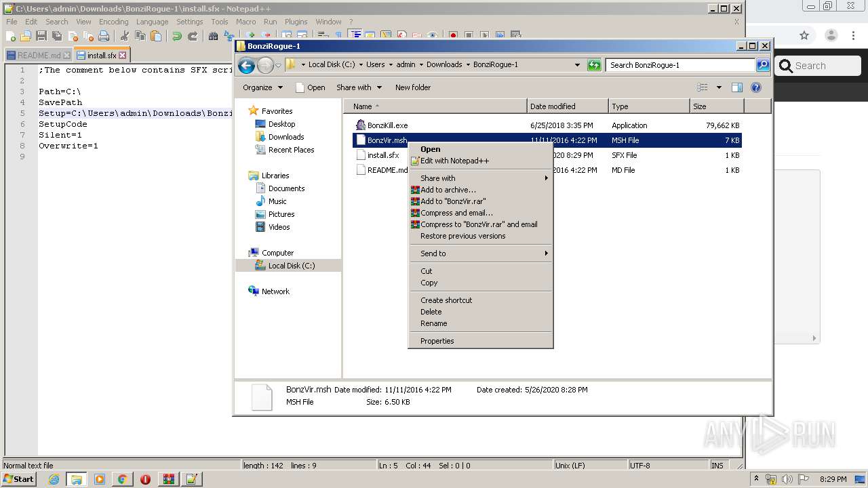Expand Share with submenu in context menu
This screenshot has height=488, width=868.
(x=481, y=178)
